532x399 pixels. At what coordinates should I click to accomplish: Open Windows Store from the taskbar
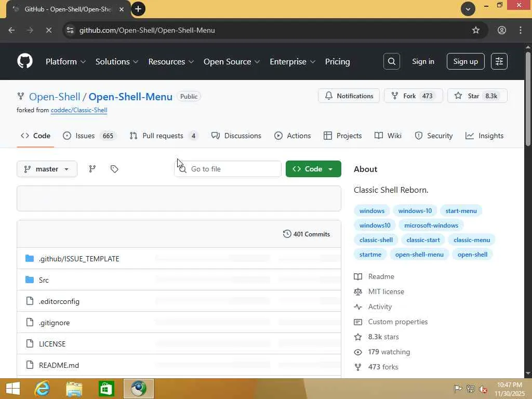tap(106, 389)
